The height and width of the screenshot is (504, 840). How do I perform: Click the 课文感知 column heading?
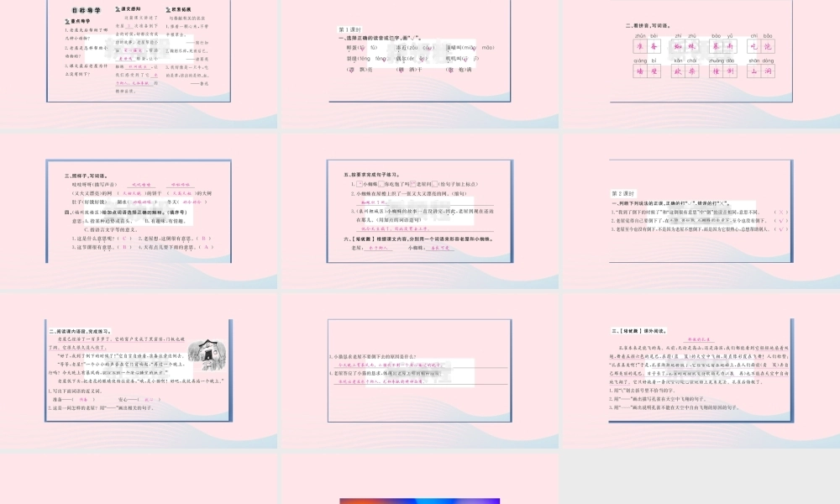pos(128,9)
